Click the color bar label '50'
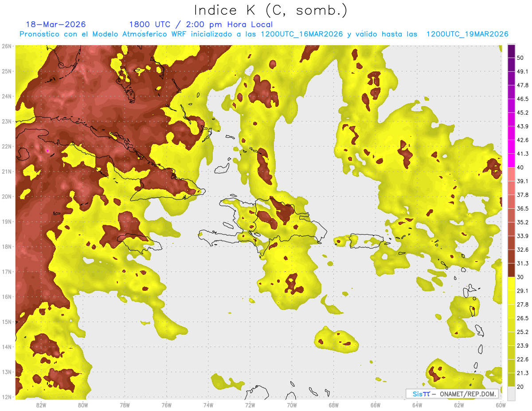Image resolution: width=532 pixels, height=411 pixels. pos(521,58)
